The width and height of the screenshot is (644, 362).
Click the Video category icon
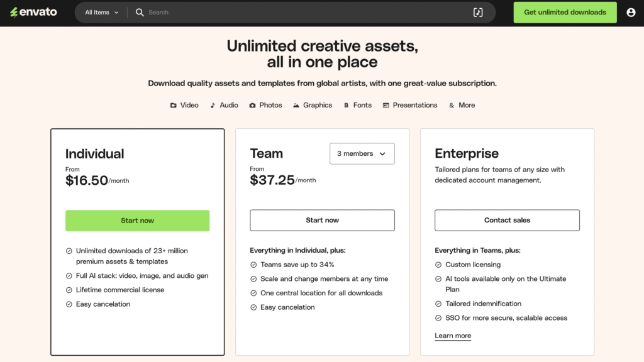point(174,106)
